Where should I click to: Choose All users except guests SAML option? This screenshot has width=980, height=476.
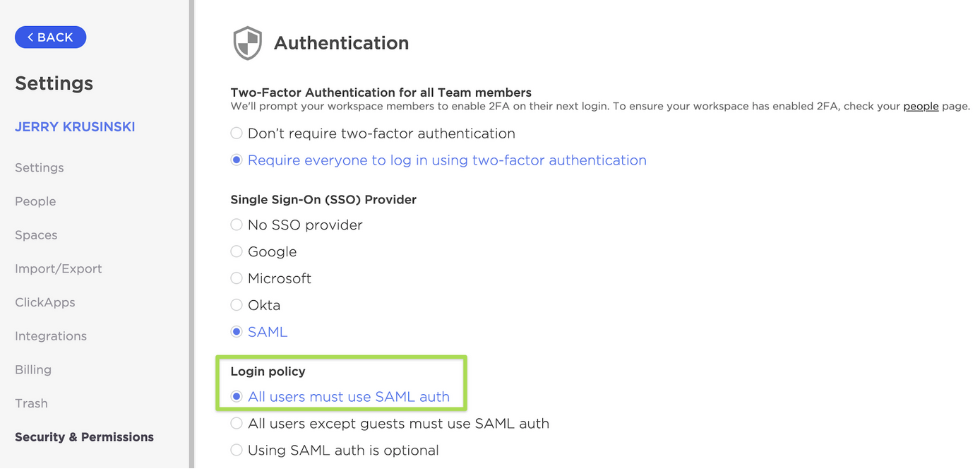(x=237, y=424)
